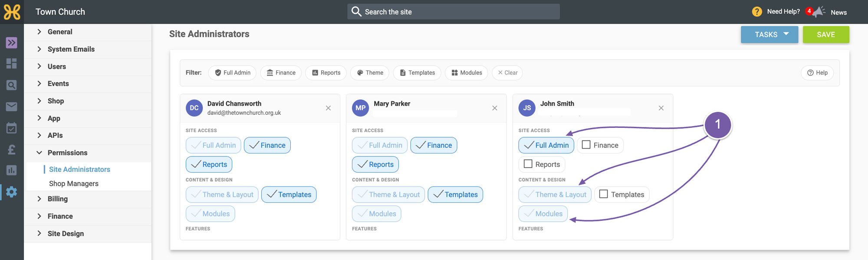
Task: Open the Shop Managers page
Action: tap(74, 183)
